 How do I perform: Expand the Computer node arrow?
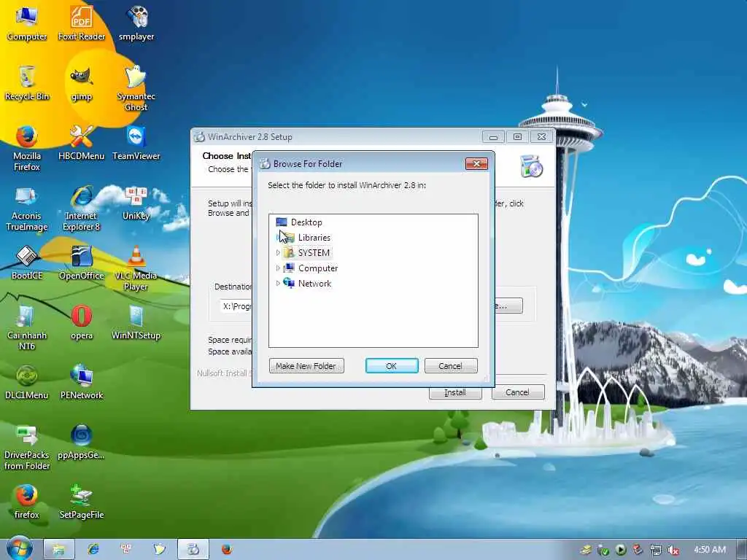(x=278, y=268)
